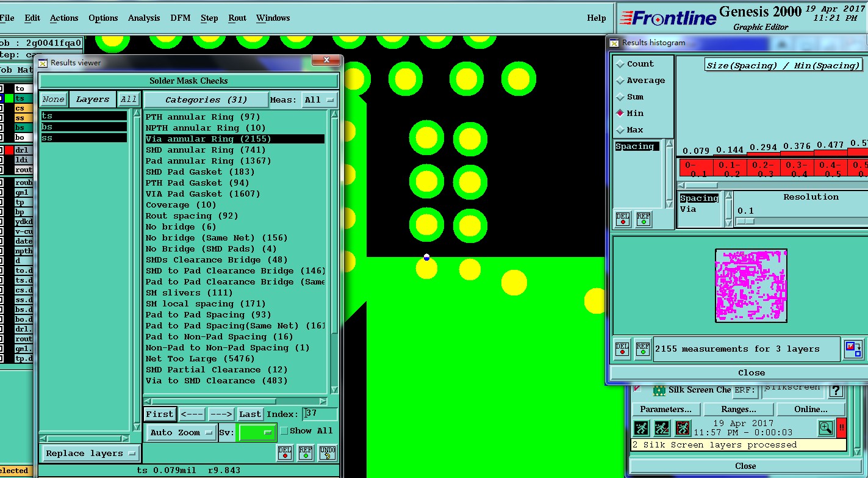Open the Edit menu
868x478 pixels.
coord(32,18)
